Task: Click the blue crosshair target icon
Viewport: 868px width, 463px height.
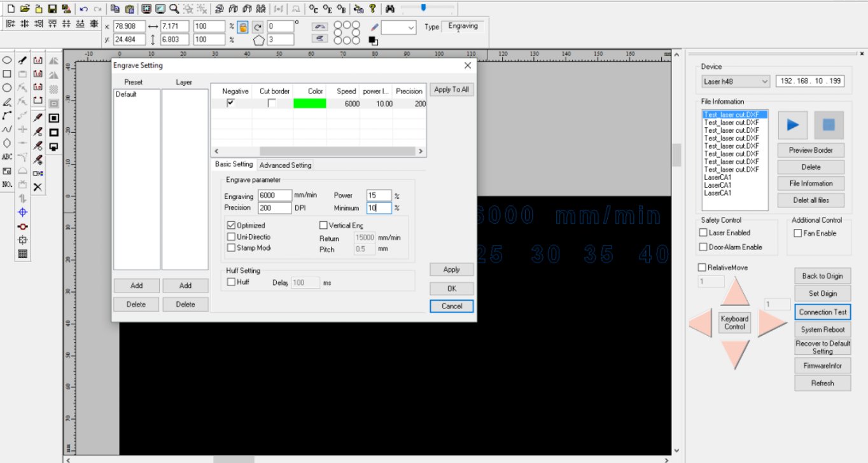Action: [x=23, y=212]
